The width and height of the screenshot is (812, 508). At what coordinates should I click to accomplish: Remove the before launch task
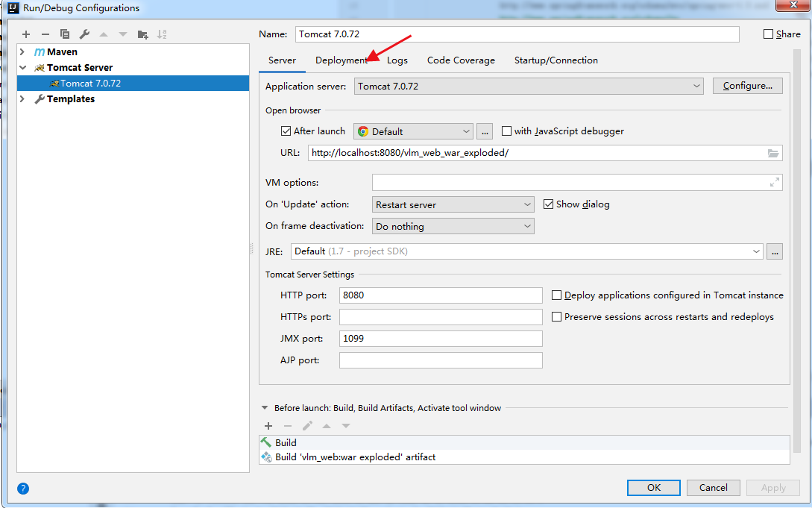pyautogui.click(x=287, y=426)
